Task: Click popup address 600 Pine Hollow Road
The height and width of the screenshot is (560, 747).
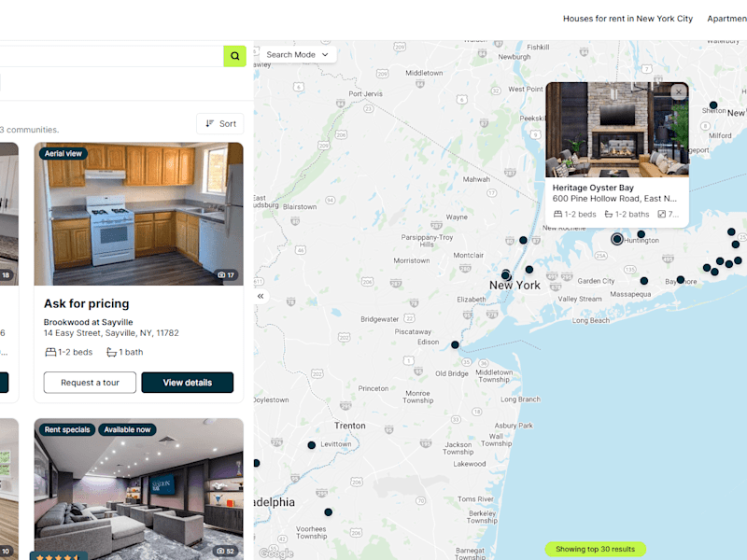Action: click(x=614, y=199)
